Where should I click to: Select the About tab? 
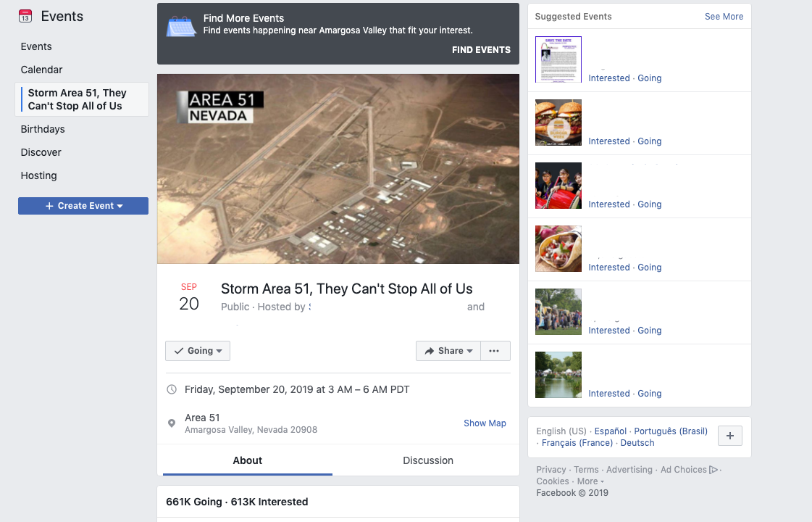(x=248, y=460)
